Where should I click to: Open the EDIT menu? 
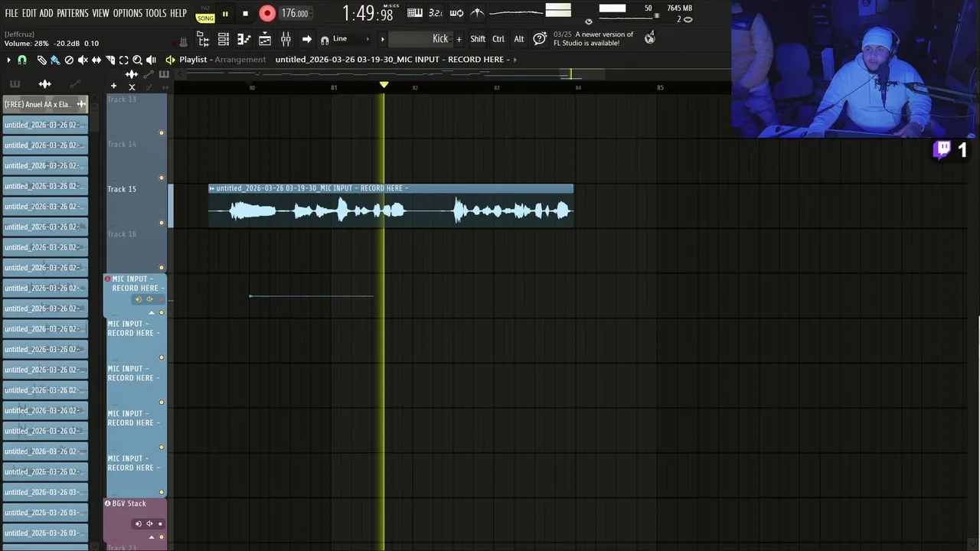29,13
